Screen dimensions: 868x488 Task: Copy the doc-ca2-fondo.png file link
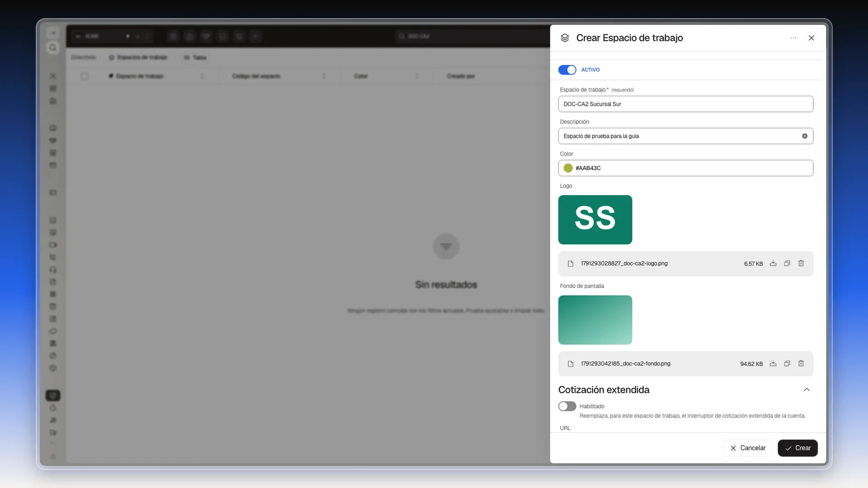point(787,364)
